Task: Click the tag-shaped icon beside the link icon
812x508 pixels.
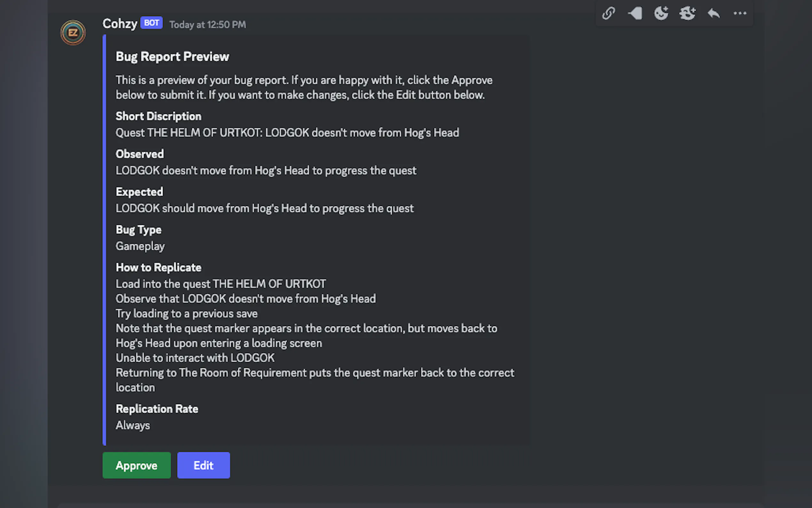Action: [635, 13]
